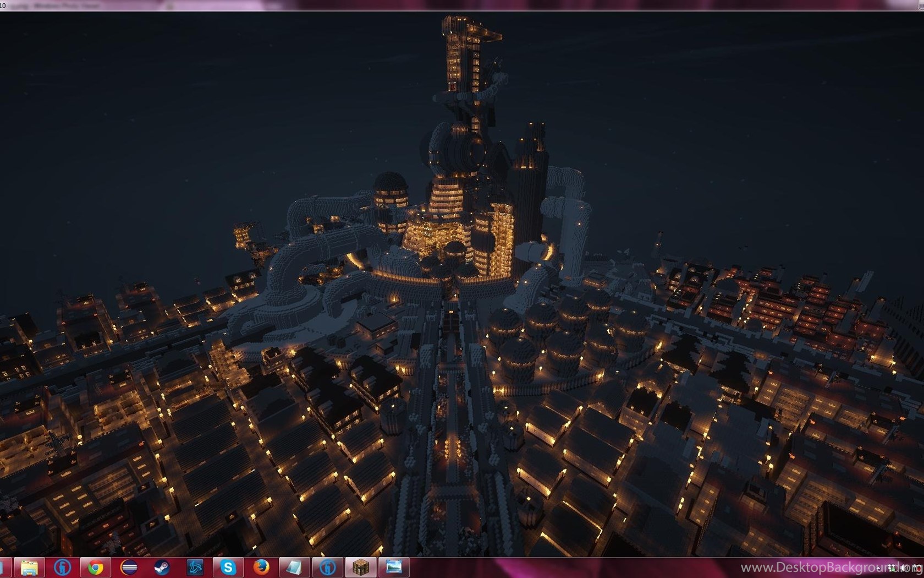The width and height of the screenshot is (924, 578).
Task: Launch Battle.net from the taskbar
Action: click(195, 567)
